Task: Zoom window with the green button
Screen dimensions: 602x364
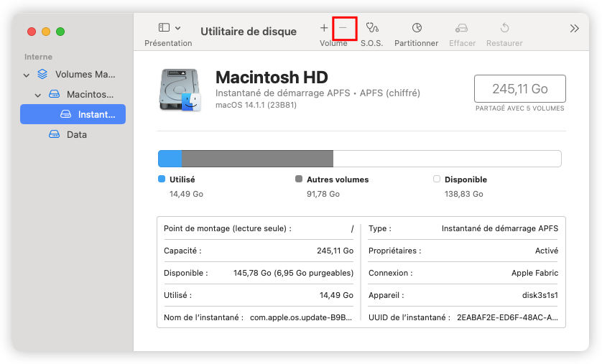Action: (60, 32)
